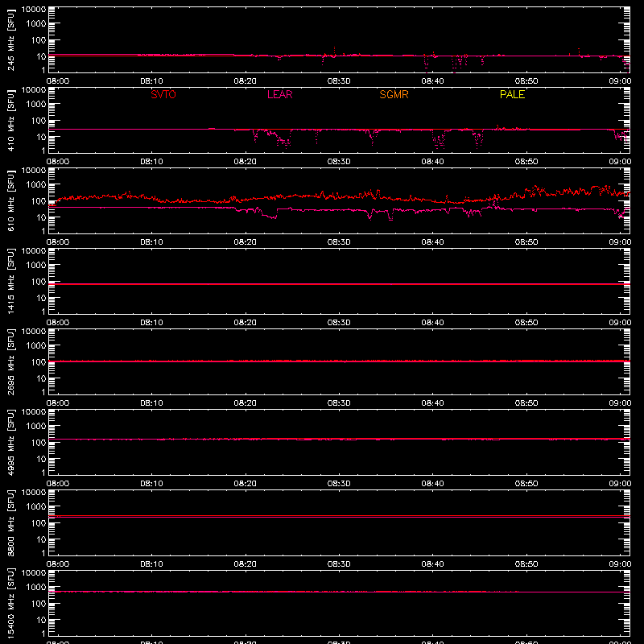Select the 410 MHz [SFU] axis title
This screenshot has width=644, height=644.
pyautogui.click(x=10, y=120)
